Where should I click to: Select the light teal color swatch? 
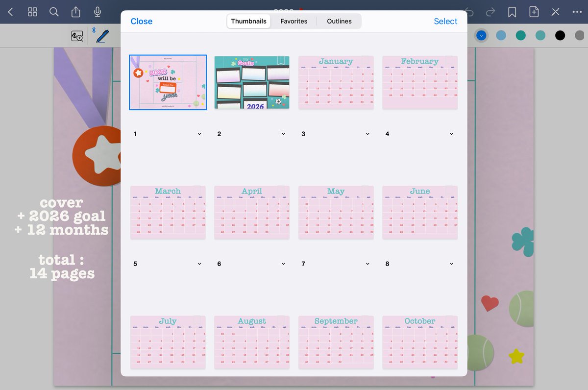(540, 35)
